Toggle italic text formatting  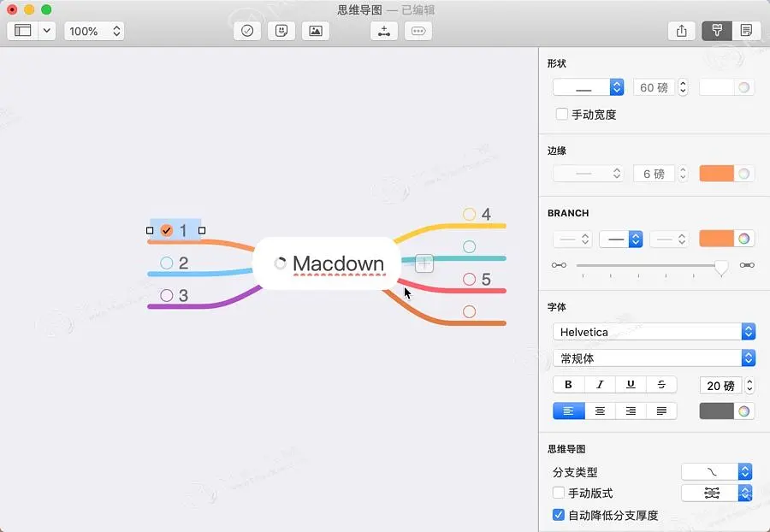pyautogui.click(x=600, y=385)
